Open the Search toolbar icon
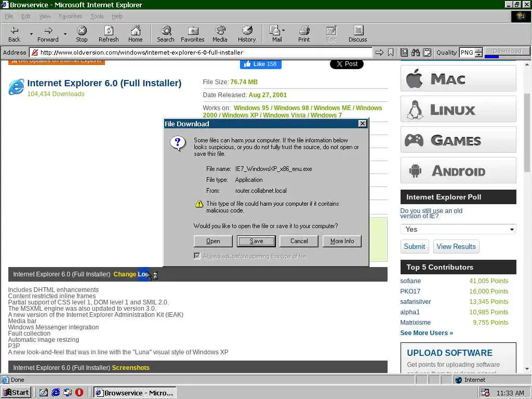The image size is (532, 399). tap(166, 34)
